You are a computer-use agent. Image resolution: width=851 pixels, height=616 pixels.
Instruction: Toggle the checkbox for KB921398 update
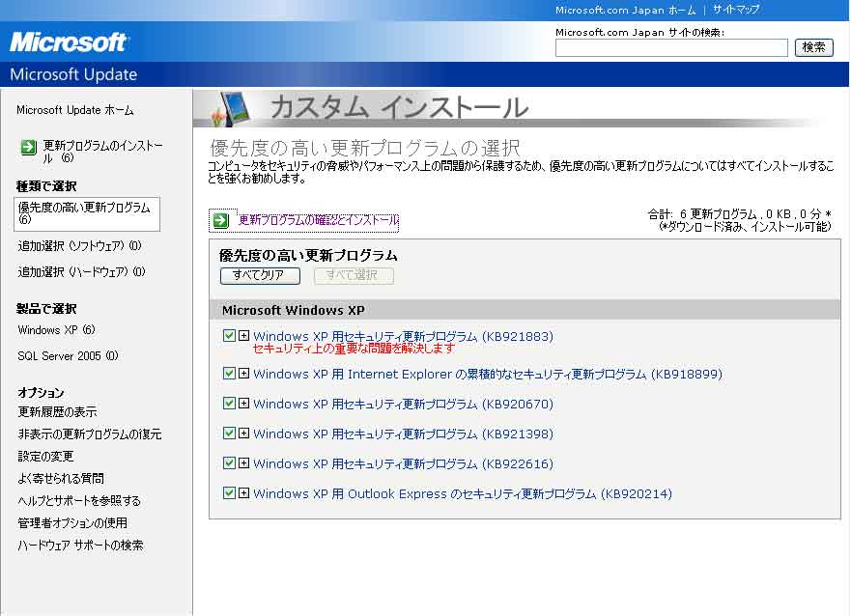229,433
